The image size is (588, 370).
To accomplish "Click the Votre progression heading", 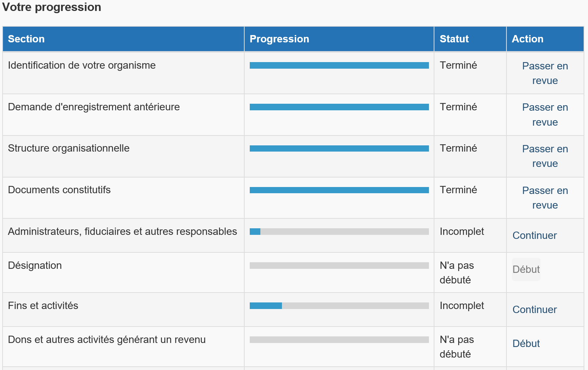I will pyautogui.click(x=52, y=7).
